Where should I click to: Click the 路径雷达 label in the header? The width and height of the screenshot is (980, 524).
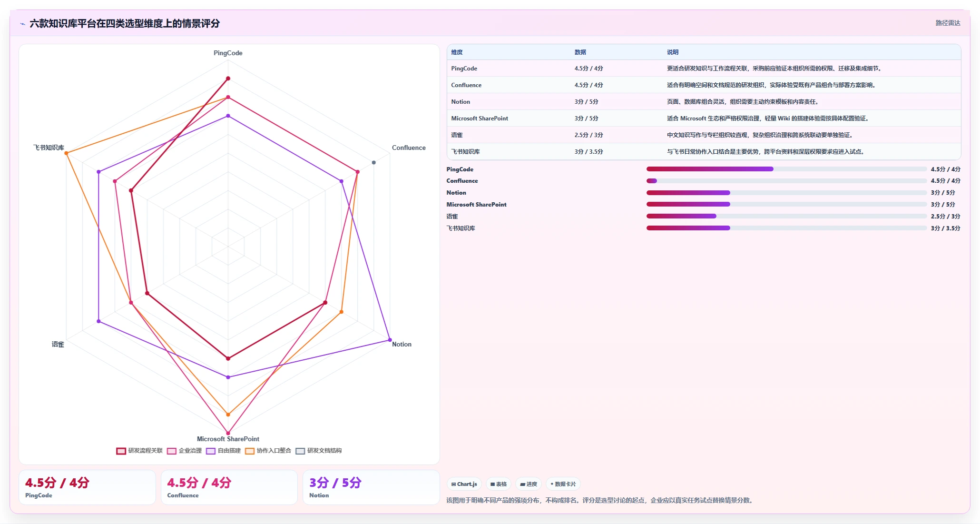(x=948, y=23)
